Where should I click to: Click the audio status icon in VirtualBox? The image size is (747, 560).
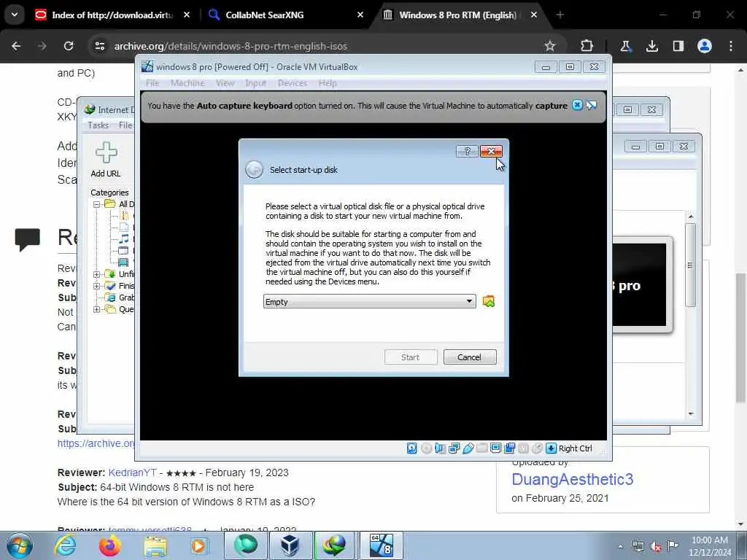click(440, 448)
